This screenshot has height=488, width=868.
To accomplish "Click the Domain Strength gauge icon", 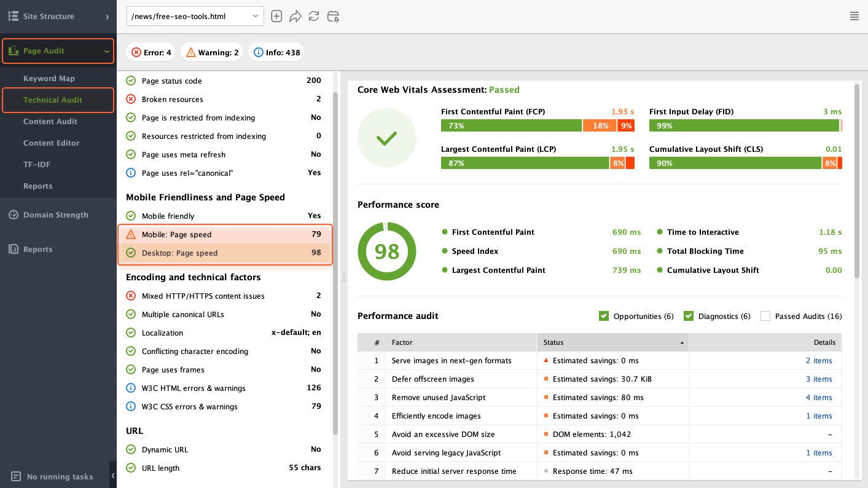I will click(x=13, y=214).
